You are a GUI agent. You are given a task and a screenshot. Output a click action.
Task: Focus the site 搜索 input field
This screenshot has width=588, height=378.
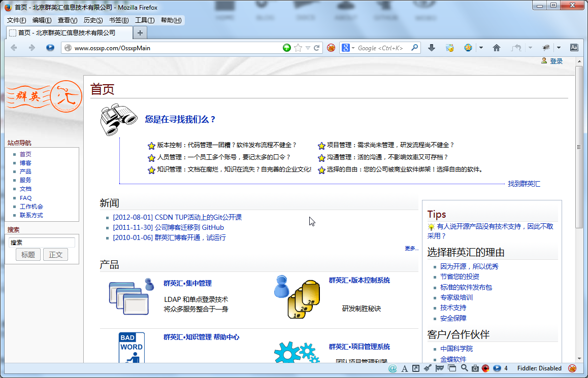pos(42,243)
